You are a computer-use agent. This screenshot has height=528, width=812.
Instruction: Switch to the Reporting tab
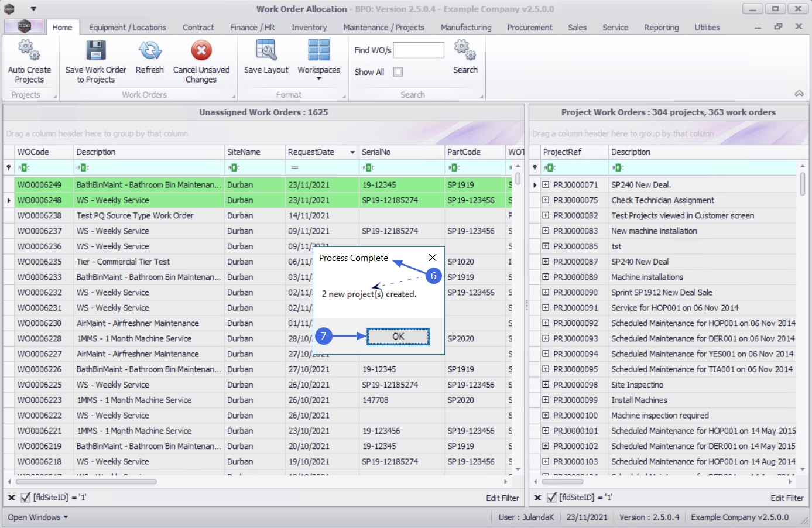click(662, 28)
